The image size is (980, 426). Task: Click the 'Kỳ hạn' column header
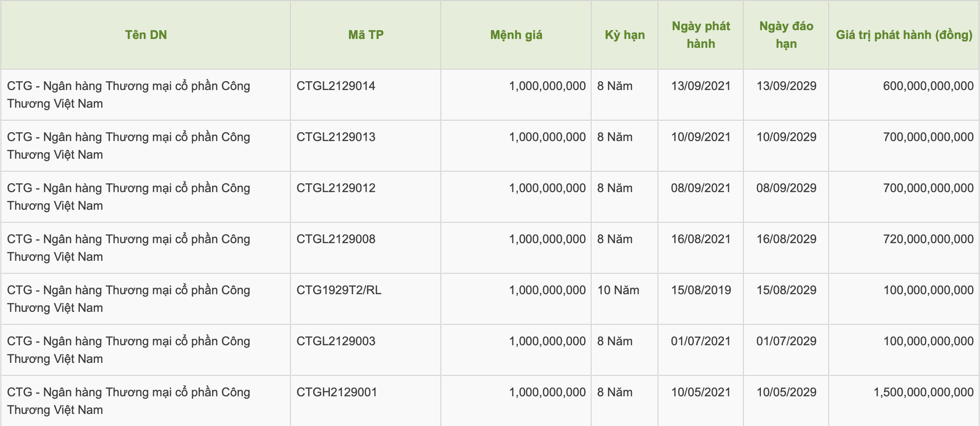tap(625, 35)
